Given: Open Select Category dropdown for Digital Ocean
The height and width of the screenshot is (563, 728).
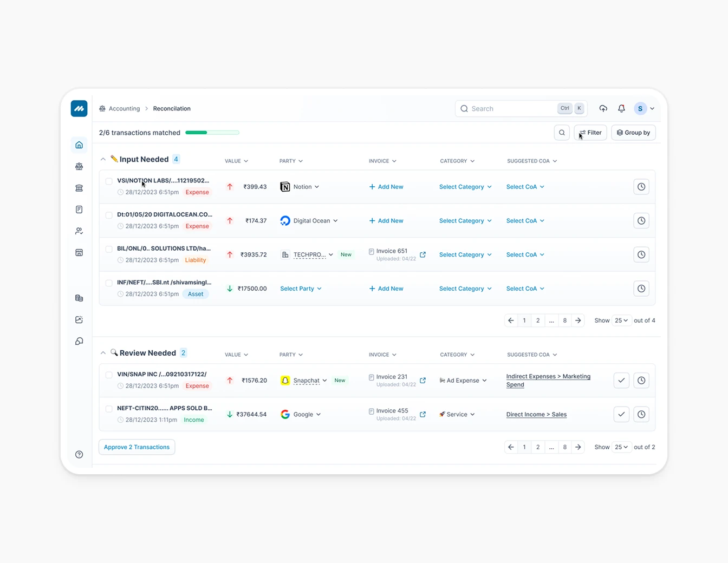Looking at the screenshot, I should (x=465, y=221).
